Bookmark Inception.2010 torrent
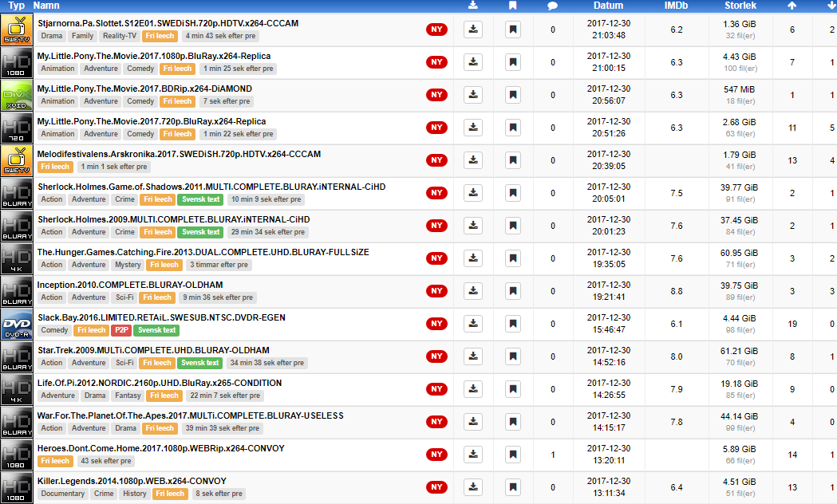Image resolution: width=837 pixels, height=504 pixels. (x=513, y=290)
